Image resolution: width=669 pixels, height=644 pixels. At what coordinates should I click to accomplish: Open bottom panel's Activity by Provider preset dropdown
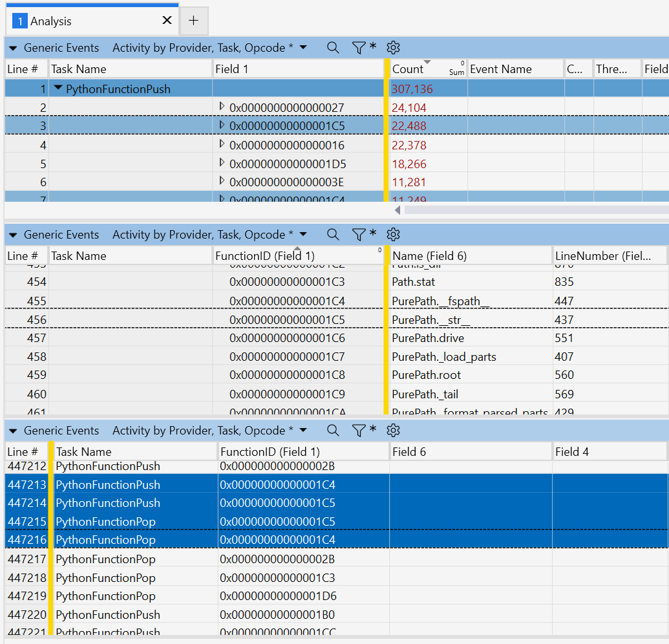(303, 430)
